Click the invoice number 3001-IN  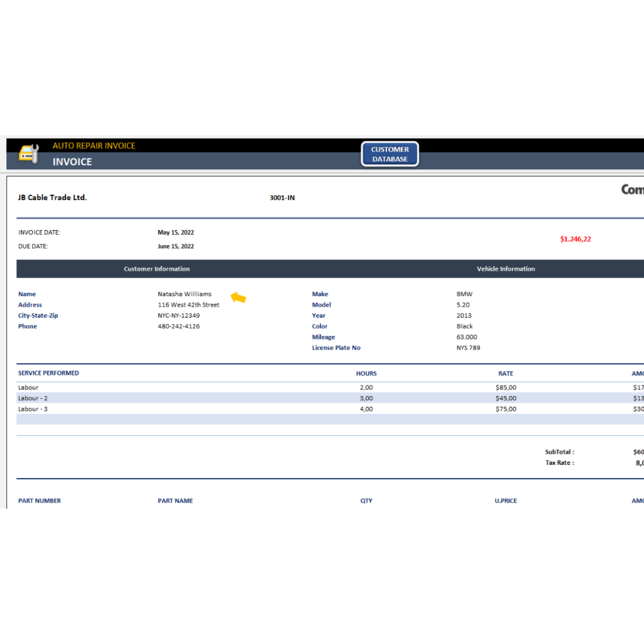pos(280,197)
